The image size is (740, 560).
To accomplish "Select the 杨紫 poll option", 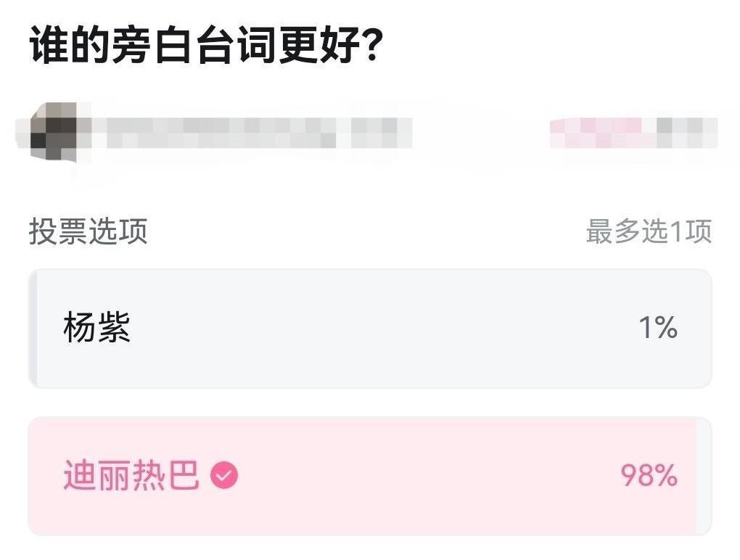I will [x=369, y=329].
